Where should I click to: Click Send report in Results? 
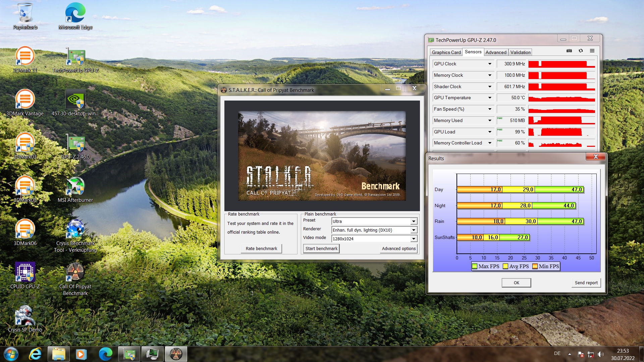tap(586, 283)
